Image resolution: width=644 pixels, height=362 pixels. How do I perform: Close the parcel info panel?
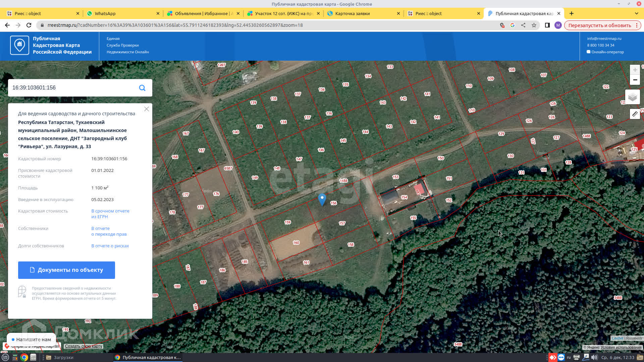coord(147,109)
